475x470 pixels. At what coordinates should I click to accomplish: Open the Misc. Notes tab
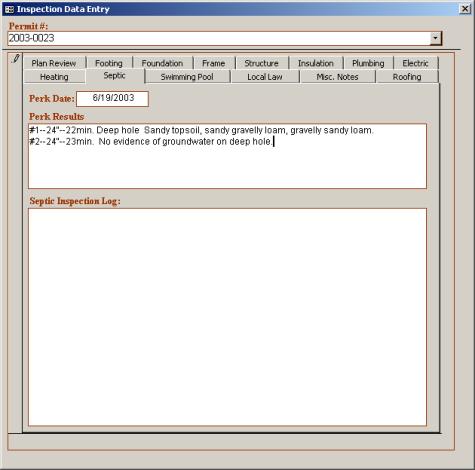[x=337, y=77]
